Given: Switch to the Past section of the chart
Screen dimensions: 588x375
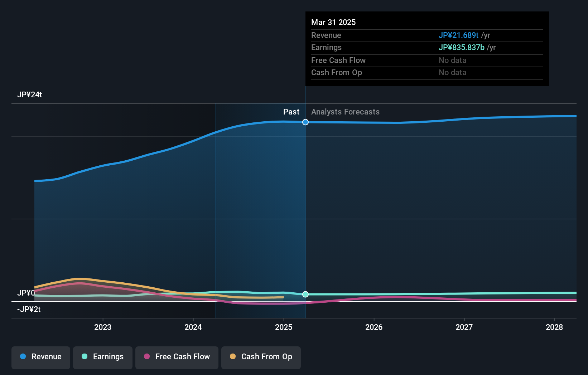Looking at the screenshot, I should [x=291, y=112].
